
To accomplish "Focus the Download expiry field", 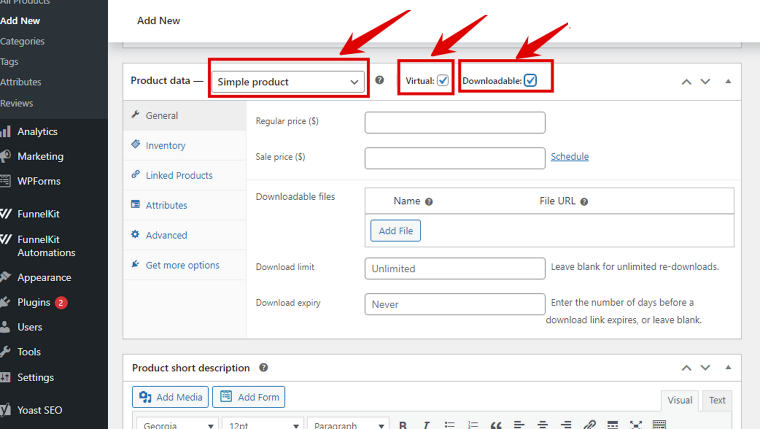I will (455, 304).
